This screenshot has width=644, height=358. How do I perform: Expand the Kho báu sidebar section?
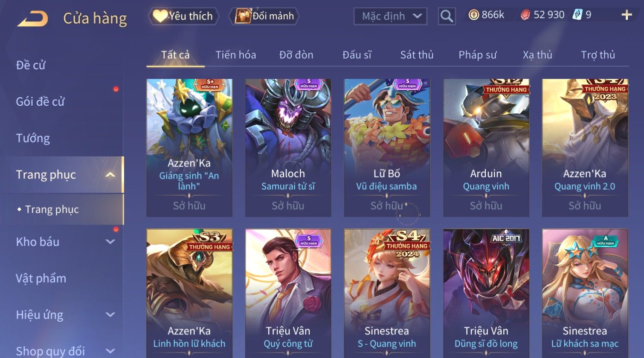point(110,242)
